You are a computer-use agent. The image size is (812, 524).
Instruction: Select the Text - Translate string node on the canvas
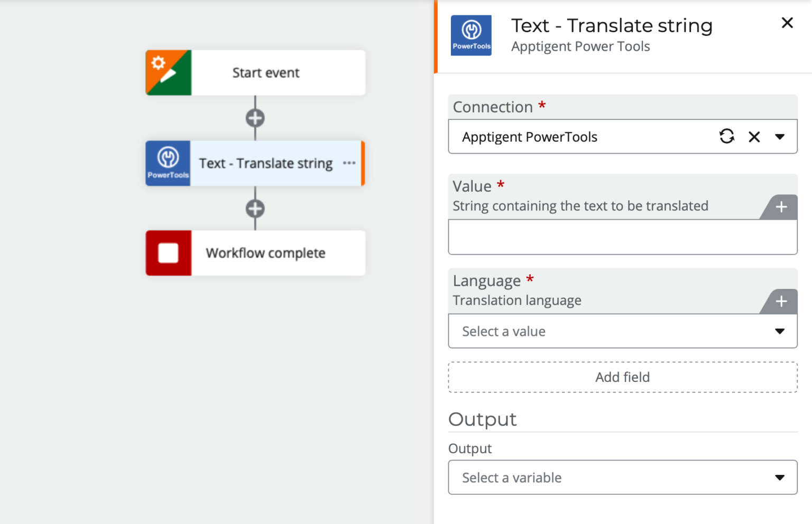[x=264, y=163]
